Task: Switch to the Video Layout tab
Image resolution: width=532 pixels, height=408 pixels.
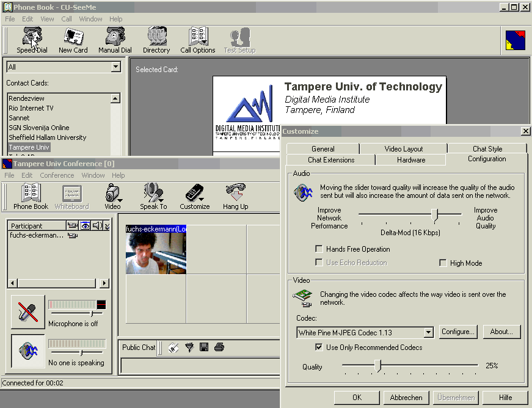Action: [x=403, y=148]
